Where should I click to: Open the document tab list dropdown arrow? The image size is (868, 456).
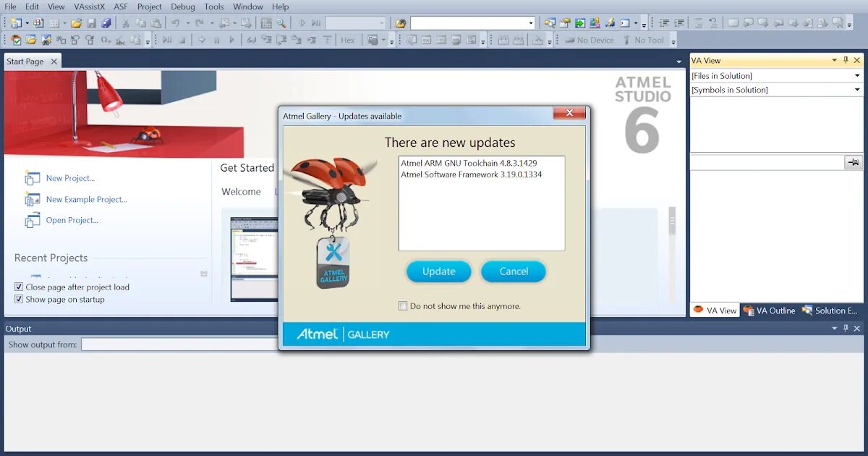(678, 62)
